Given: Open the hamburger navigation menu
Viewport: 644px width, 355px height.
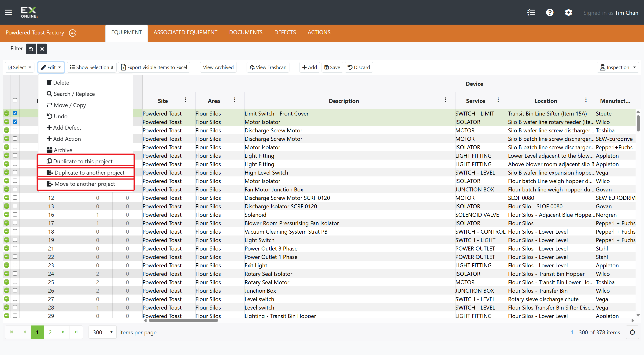Looking at the screenshot, I should (x=8, y=12).
